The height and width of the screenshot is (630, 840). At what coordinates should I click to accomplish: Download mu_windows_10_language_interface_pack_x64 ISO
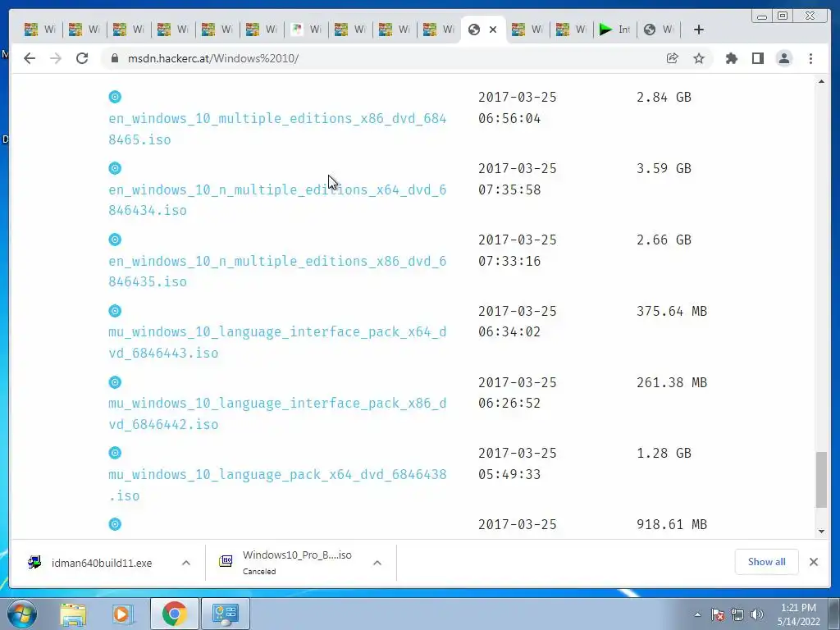(277, 342)
